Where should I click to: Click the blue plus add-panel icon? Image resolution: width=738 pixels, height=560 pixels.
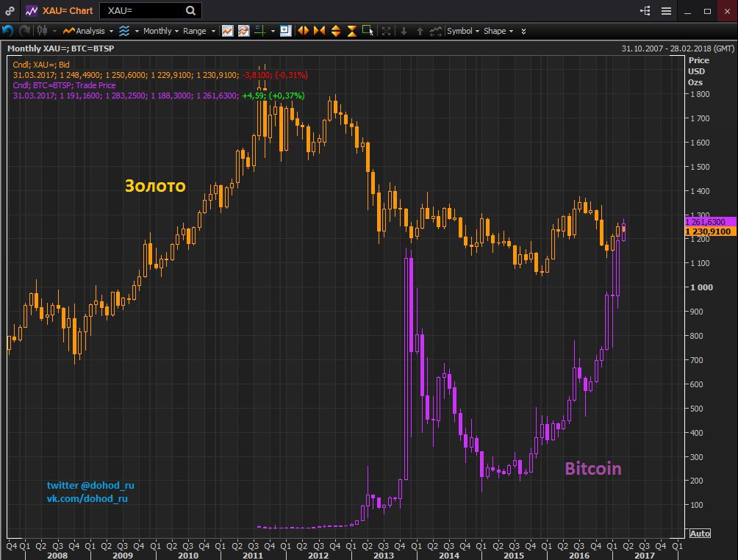coord(286,31)
